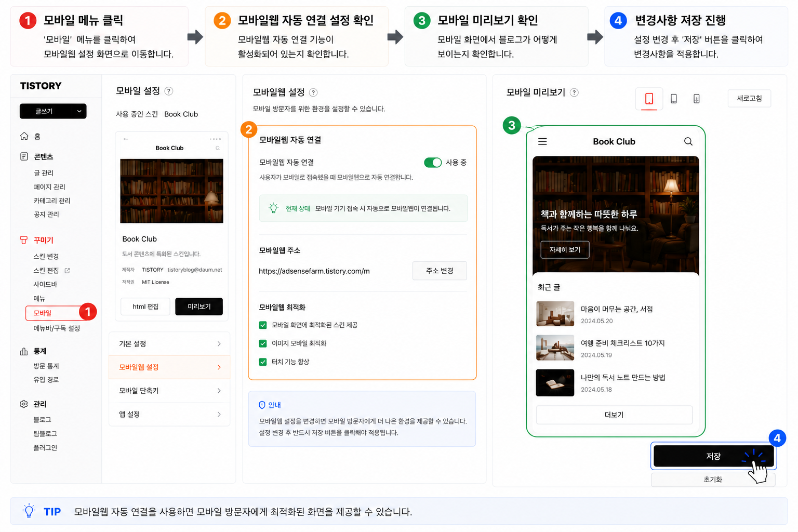Expand the 앱 설정 row chevron
Screen dimensions: 798x532
tap(219, 415)
